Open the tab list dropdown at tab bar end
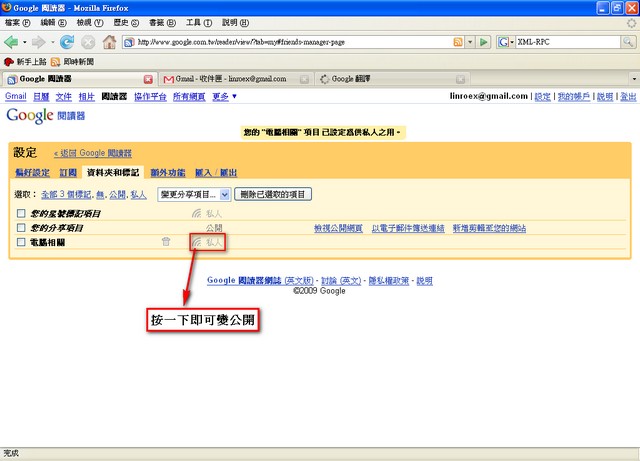The width and height of the screenshot is (640, 461). coord(634,78)
